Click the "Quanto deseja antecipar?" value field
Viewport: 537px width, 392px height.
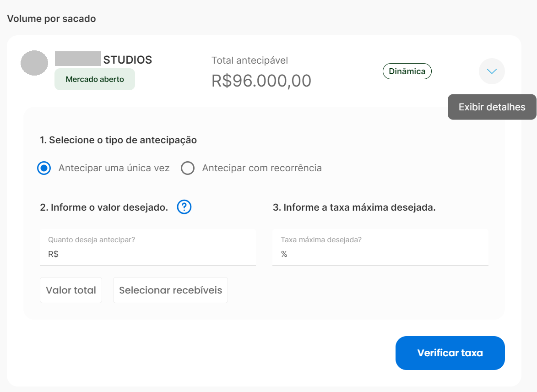pos(148,247)
